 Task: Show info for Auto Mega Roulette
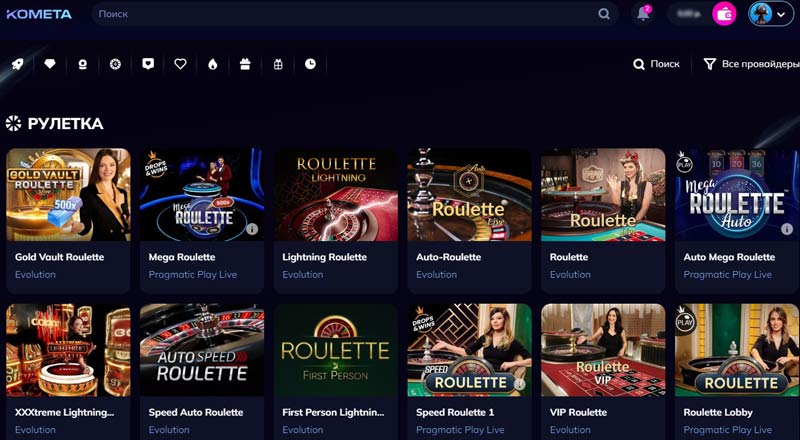(787, 229)
